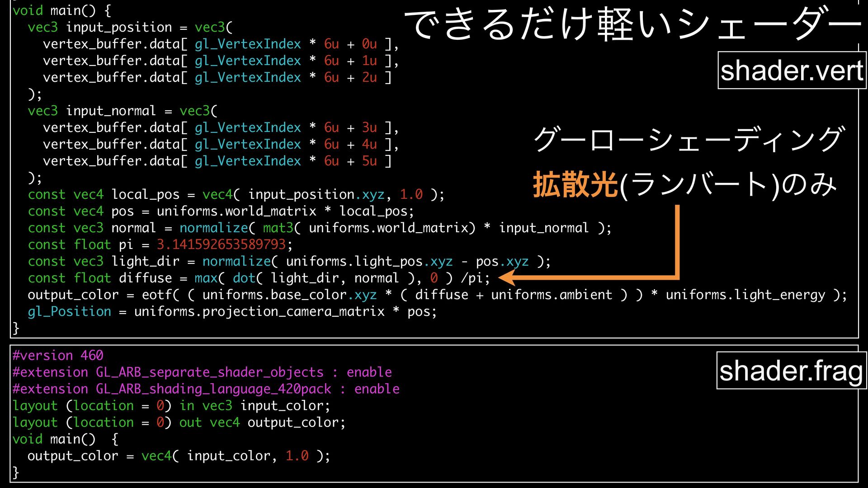Click the void main() in fragment shader
This screenshot has width=868, height=488.
pos(54,439)
